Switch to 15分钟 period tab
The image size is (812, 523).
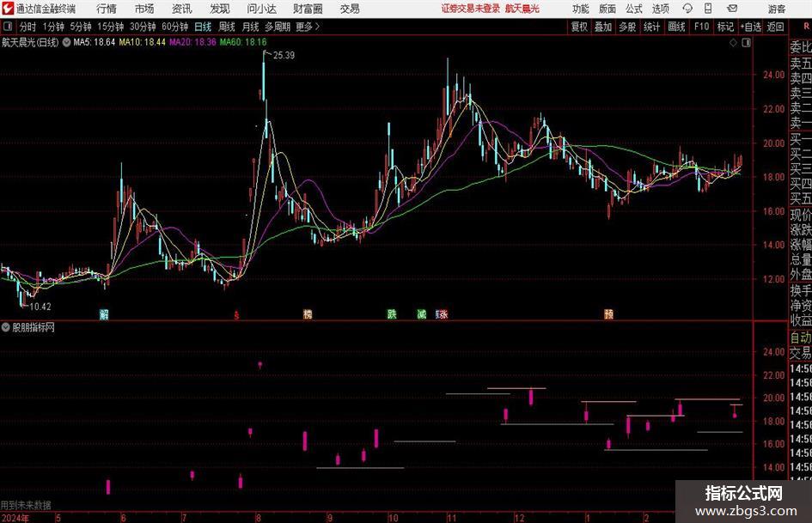[x=111, y=27]
